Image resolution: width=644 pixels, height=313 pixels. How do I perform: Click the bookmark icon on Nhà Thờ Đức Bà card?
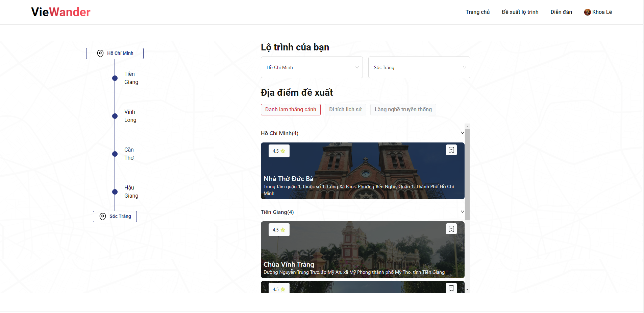click(x=451, y=150)
